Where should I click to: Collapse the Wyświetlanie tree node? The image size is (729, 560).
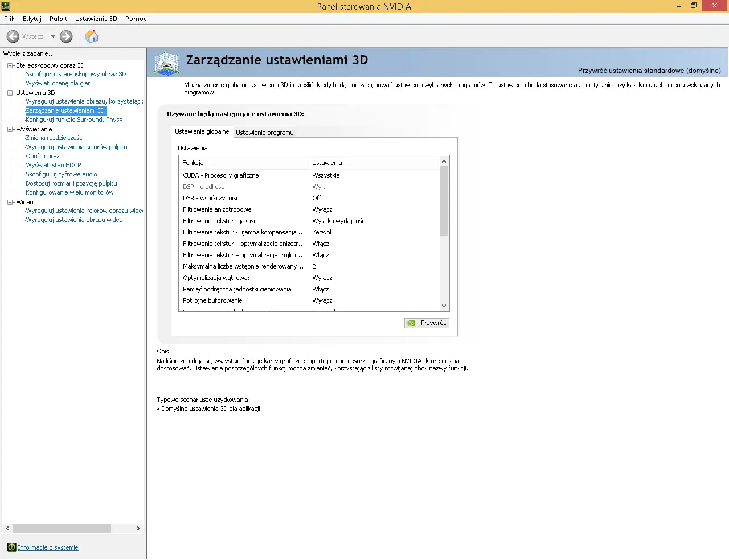[10, 129]
